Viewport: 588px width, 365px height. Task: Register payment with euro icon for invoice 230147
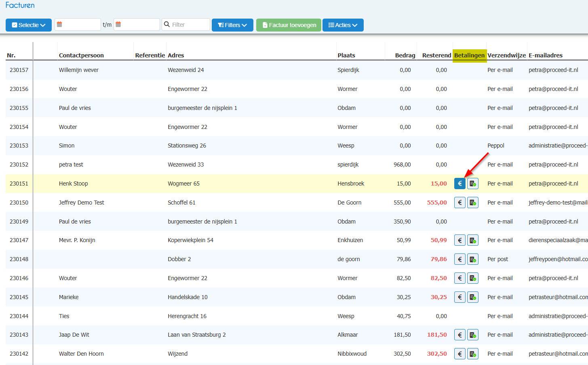460,240
